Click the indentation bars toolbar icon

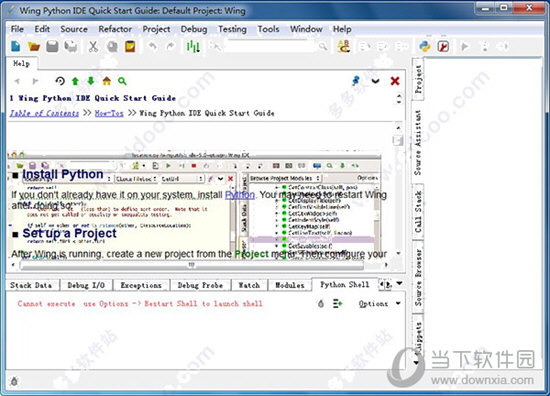(193, 46)
